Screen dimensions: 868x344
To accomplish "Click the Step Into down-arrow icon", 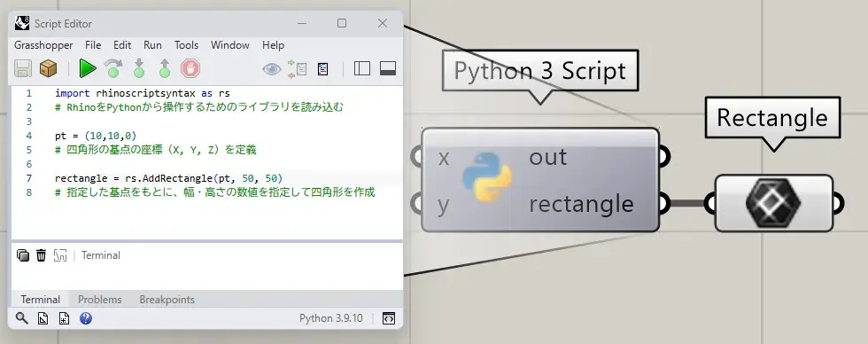I will click(139, 68).
